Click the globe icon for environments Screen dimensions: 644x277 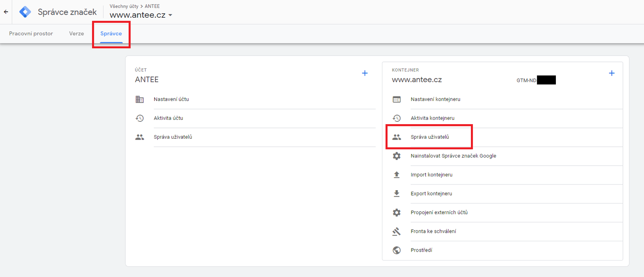(396, 250)
